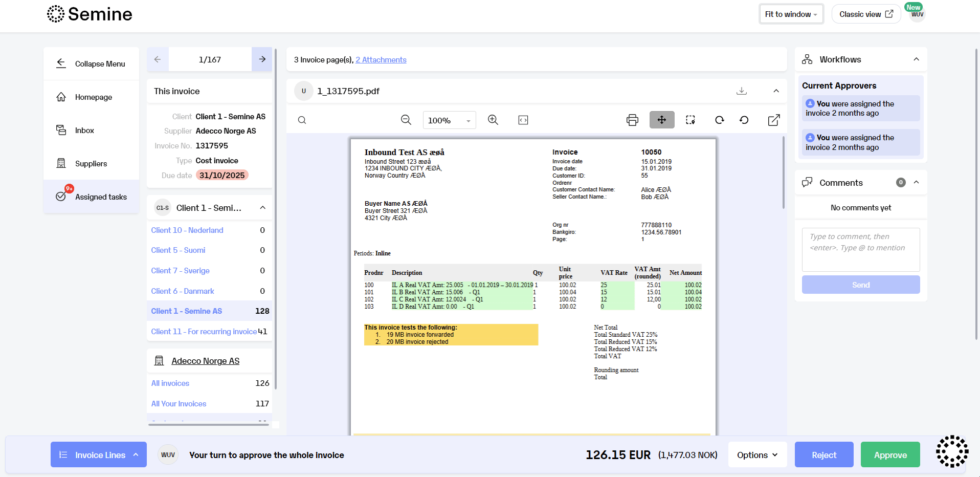980x477 pixels.
Task: Rotate the document counterclockwise
Action: pyautogui.click(x=744, y=120)
